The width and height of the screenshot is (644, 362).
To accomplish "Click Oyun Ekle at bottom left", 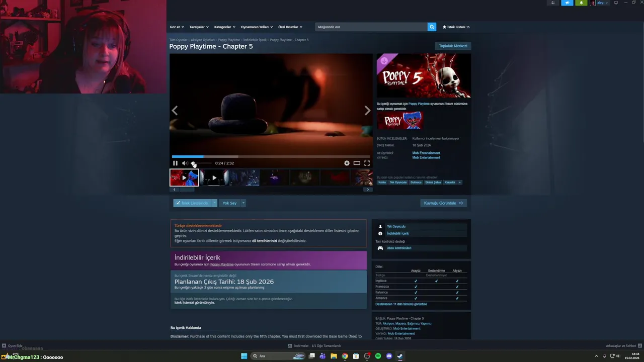I will [12, 346].
